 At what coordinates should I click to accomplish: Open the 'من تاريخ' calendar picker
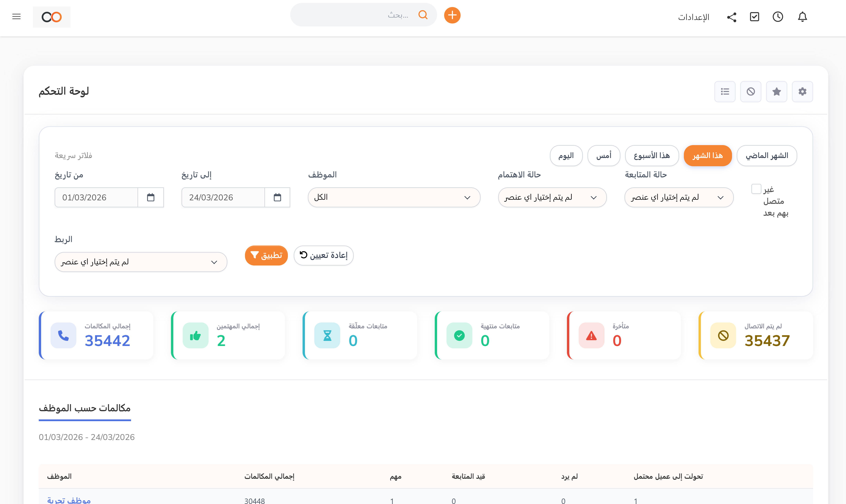pos(151,197)
